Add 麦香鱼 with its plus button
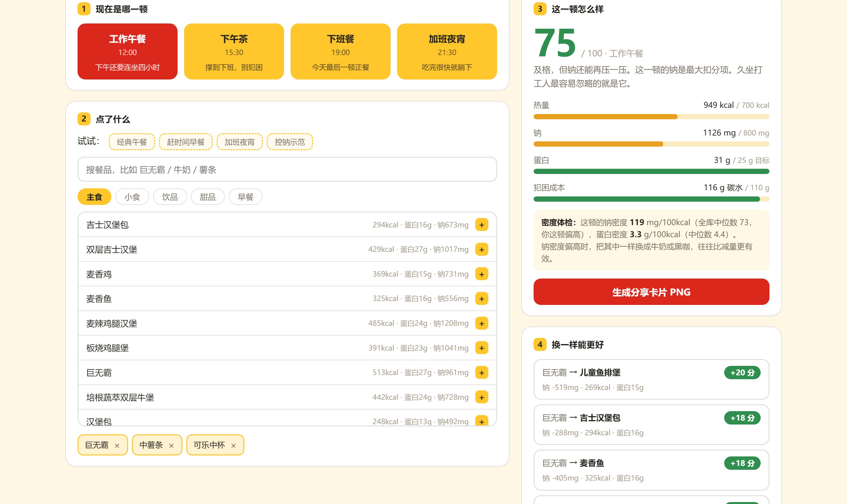847x504 pixels. (481, 299)
